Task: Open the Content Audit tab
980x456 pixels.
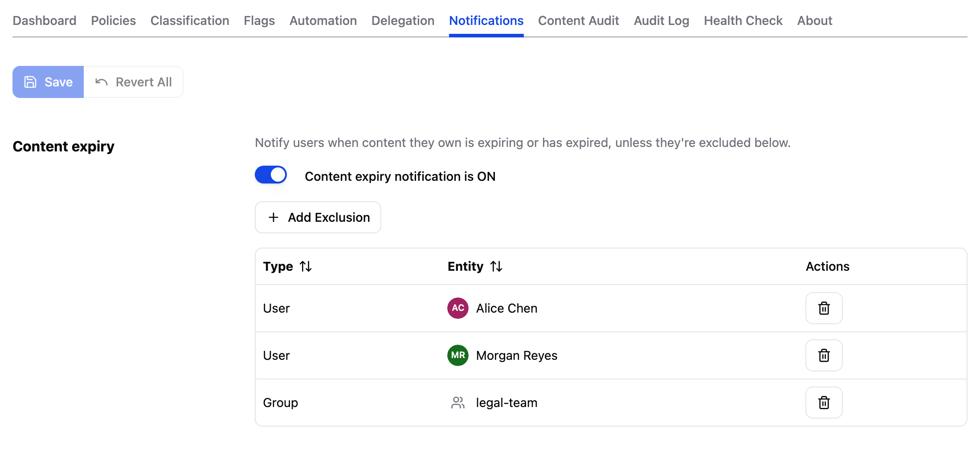Action: [578, 20]
